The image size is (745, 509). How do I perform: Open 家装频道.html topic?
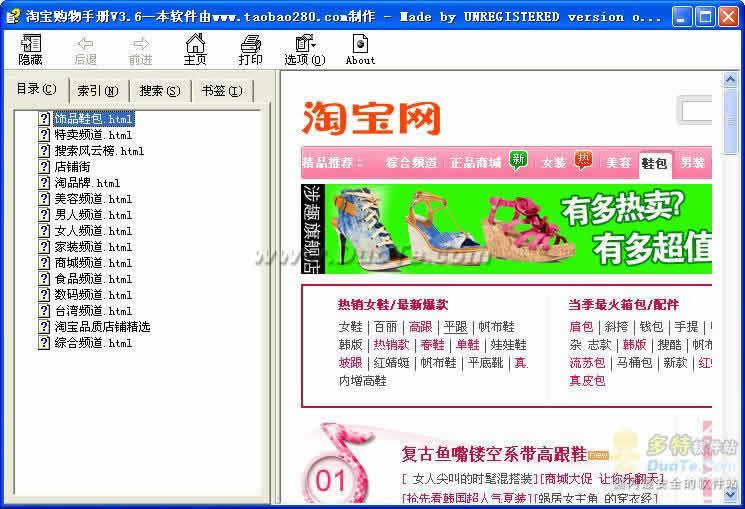pos(93,247)
